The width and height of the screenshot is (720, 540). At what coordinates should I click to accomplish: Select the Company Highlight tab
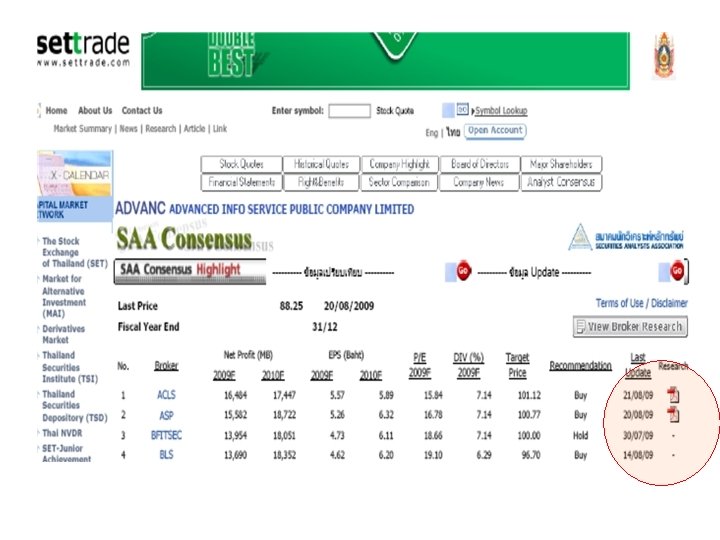point(399,164)
